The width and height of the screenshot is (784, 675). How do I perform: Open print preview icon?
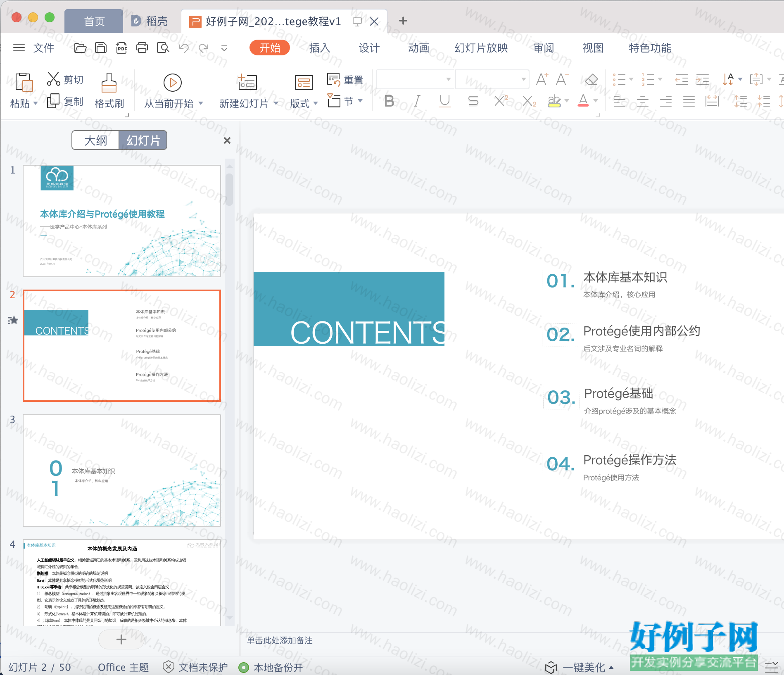[x=163, y=48]
